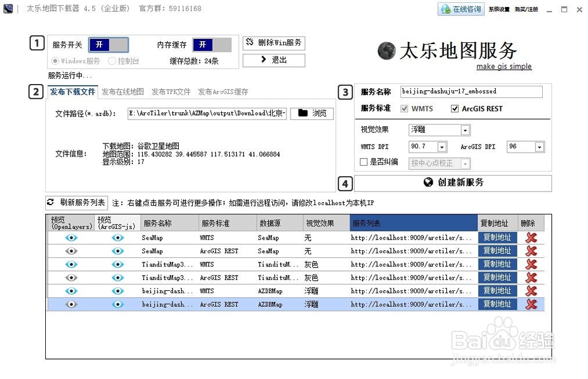588x379 pixels.
Task: Preview beijing-dash ArcGIS REST in ArcGIS-js
Action: click(x=118, y=304)
